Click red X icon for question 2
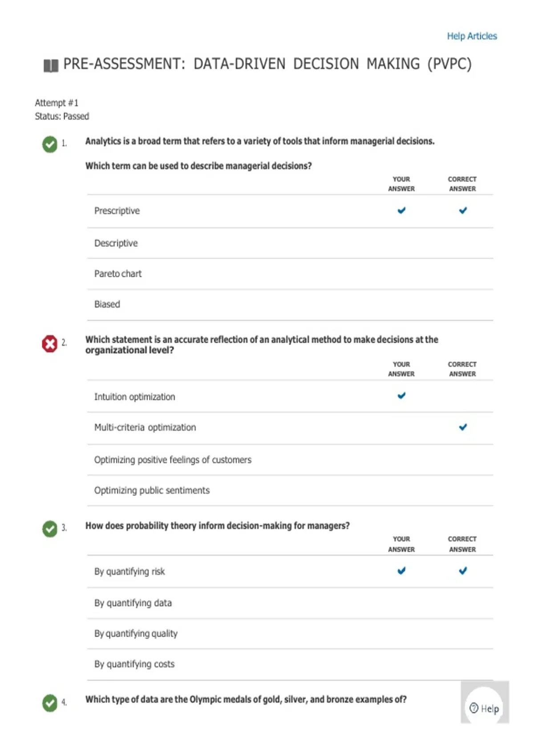The height and width of the screenshot is (756, 534). point(50,344)
